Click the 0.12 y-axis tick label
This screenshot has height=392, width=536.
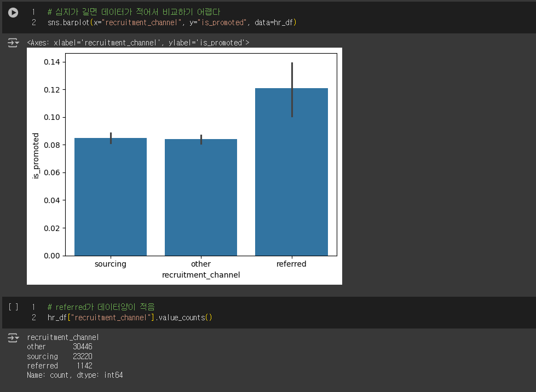[x=51, y=90]
